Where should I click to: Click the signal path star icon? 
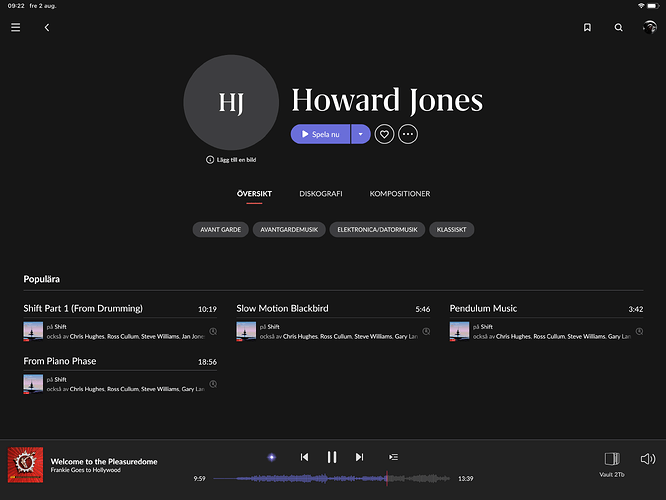272,457
